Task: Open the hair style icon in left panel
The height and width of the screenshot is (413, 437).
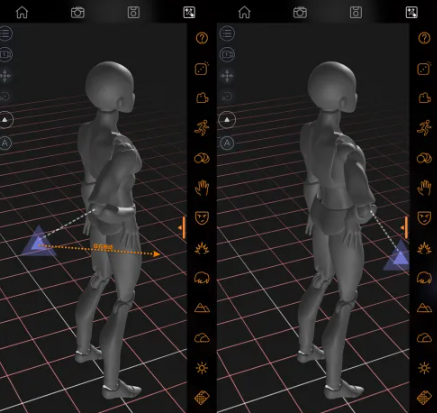Action: click(x=202, y=278)
